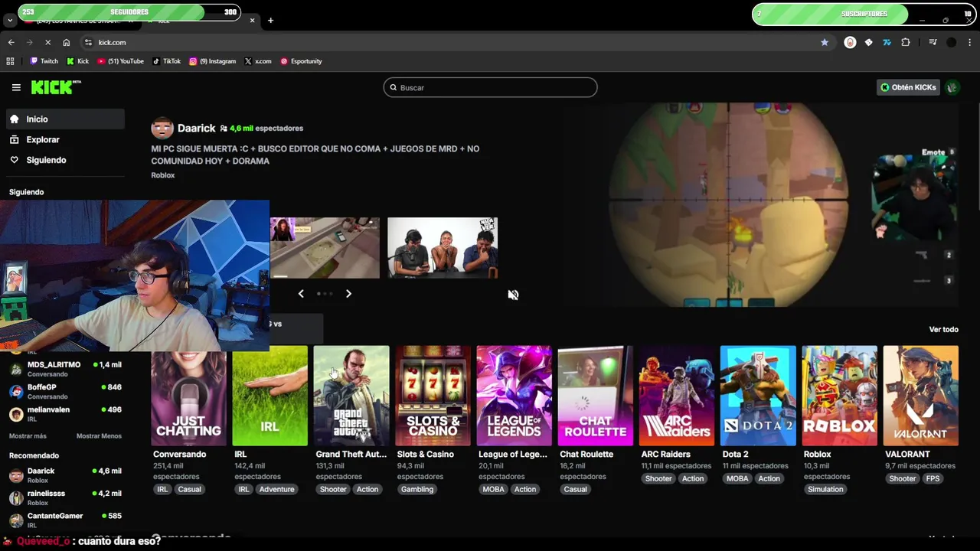Open the Just Chatting category card
Image resolution: width=980 pixels, height=551 pixels.
[188, 396]
